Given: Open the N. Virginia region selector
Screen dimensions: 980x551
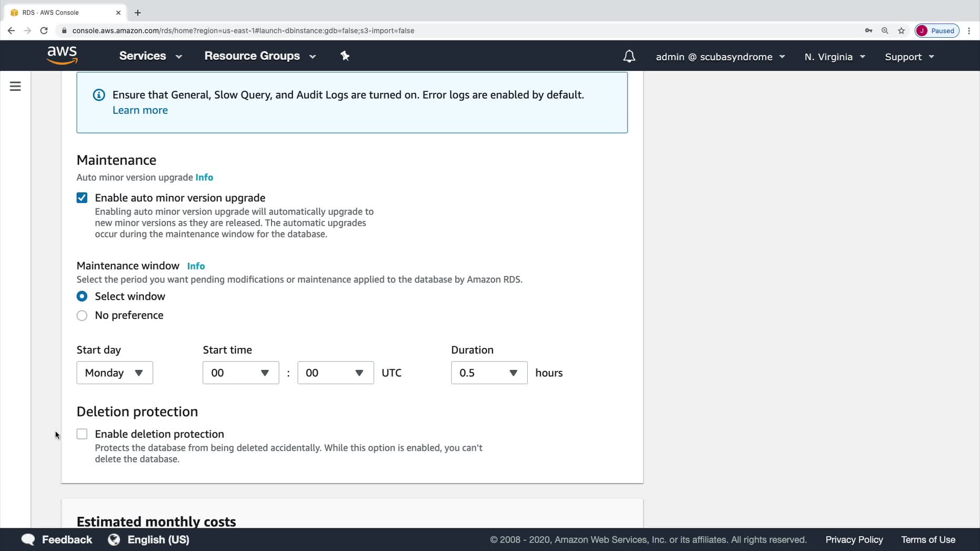Looking at the screenshot, I should tap(835, 57).
